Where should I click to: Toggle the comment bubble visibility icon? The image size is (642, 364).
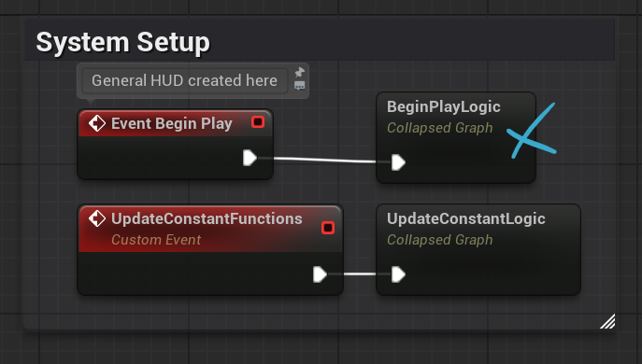click(x=300, y=86)
